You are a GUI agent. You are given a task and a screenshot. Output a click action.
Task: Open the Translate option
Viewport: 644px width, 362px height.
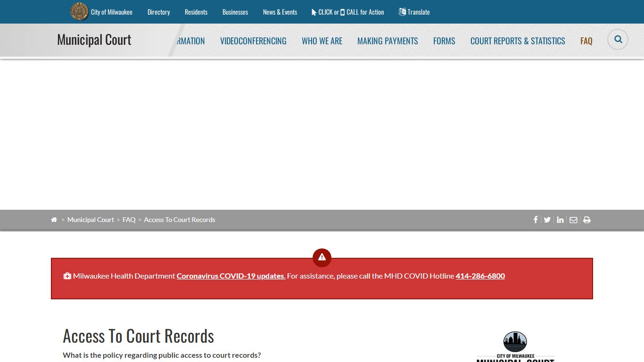[414, 12]
